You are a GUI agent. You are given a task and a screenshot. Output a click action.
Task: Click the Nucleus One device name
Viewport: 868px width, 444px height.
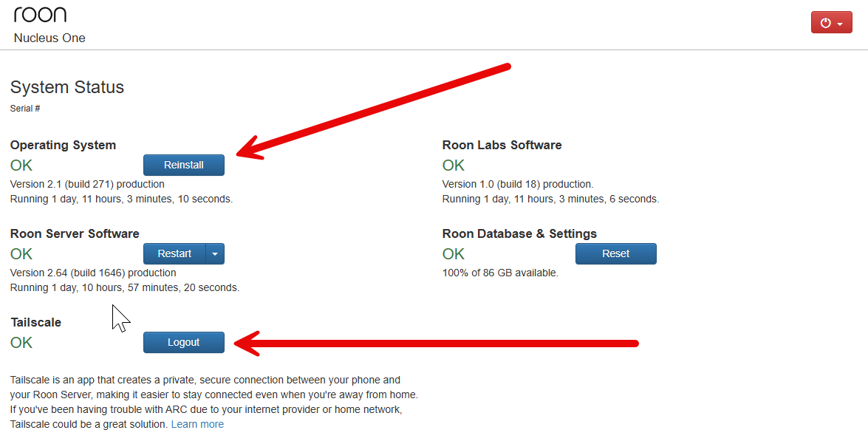coord(49,38)
